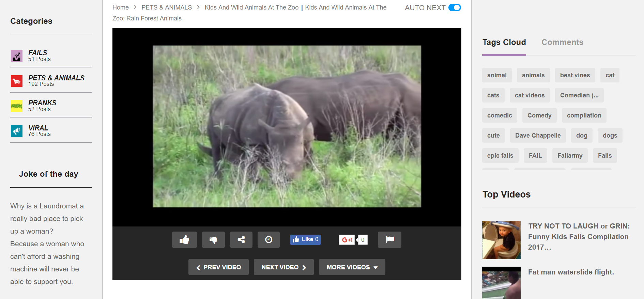Go to the PREV VIDEO
Viewport: 644px width, 299px height.
pos(218,267)
